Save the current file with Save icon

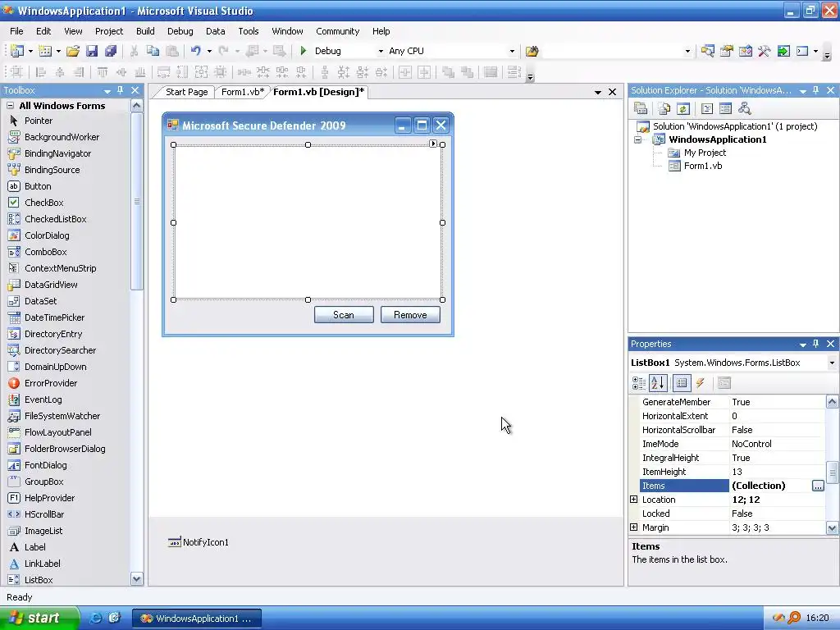(92, 51)
